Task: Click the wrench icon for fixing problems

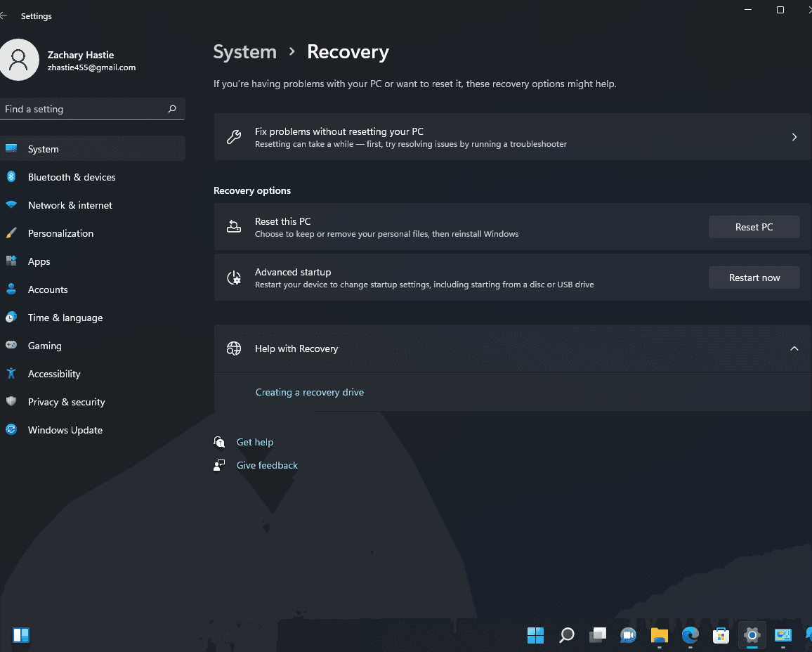Action: tap(233, 137)
